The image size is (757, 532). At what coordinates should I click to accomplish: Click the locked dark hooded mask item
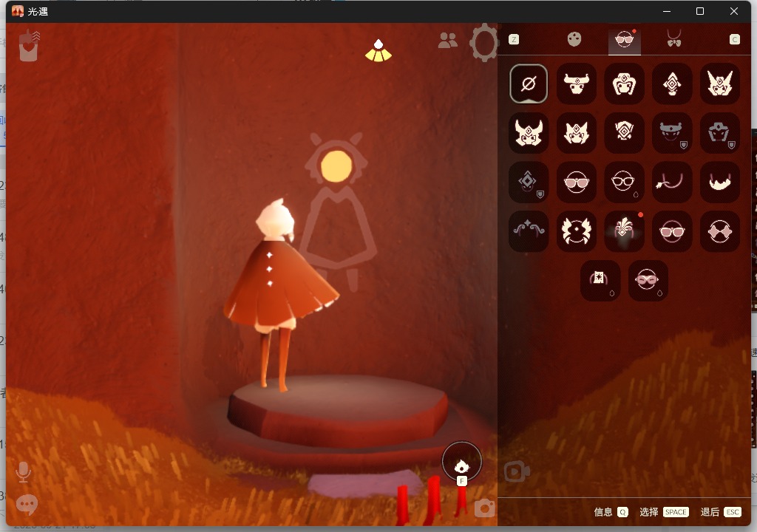pyautogui.click(x=719, y=133)
